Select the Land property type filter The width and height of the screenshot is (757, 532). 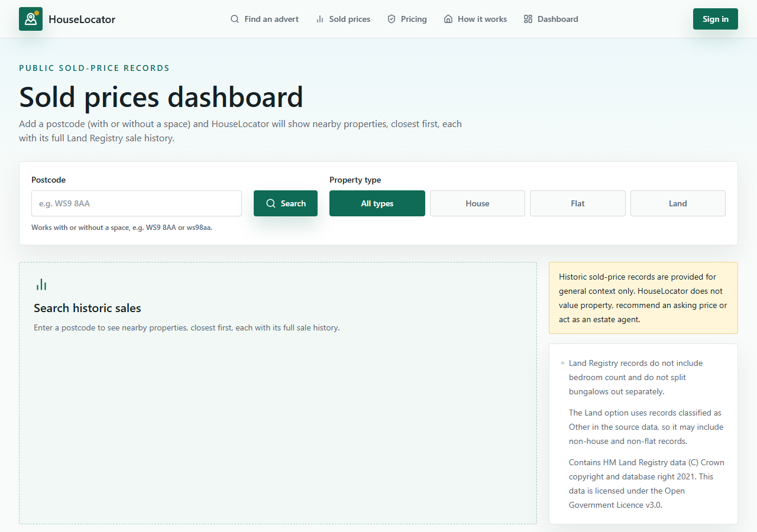pyautogui.click(x=678, y=203)
